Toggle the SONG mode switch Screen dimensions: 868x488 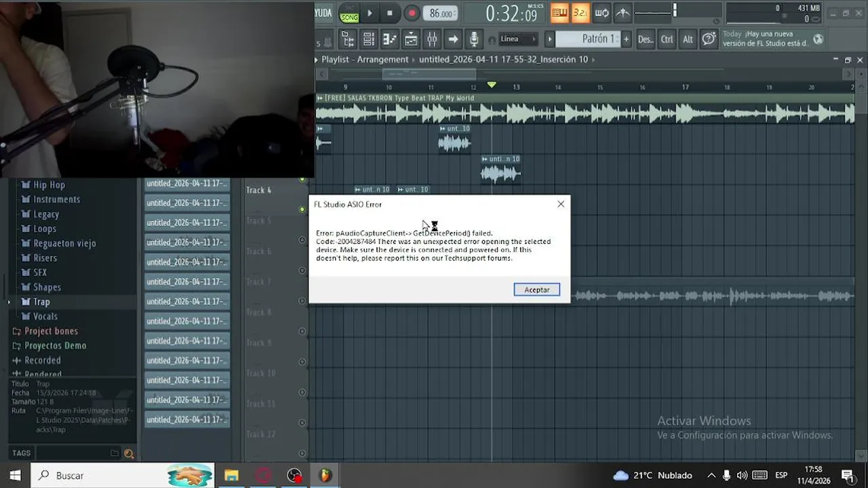349,13
